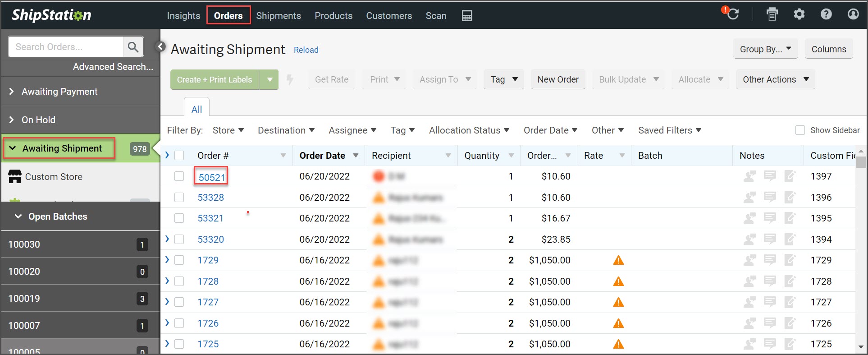Click the Columns button

pos(829,49)
